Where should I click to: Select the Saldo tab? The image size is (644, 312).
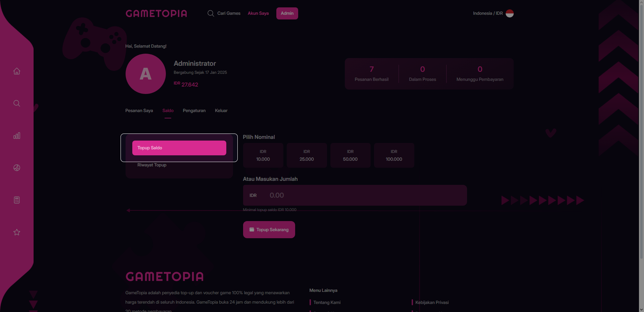pyautogui.click(x=168, y=111)
